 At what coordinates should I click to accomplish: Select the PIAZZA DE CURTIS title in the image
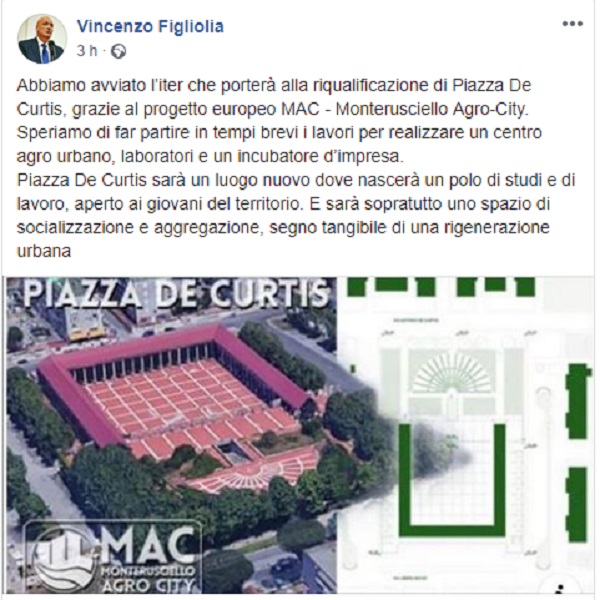pyautogui.click(x=177, y=294)
